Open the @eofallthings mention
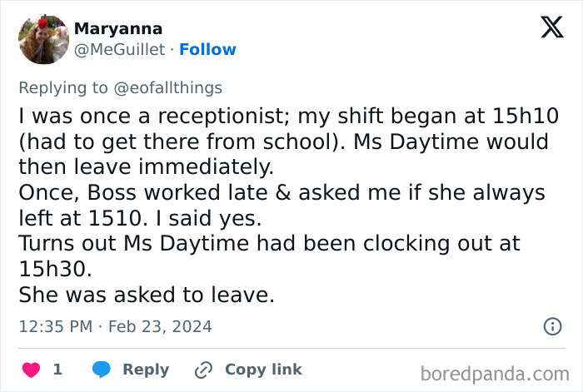 (172, 87)
